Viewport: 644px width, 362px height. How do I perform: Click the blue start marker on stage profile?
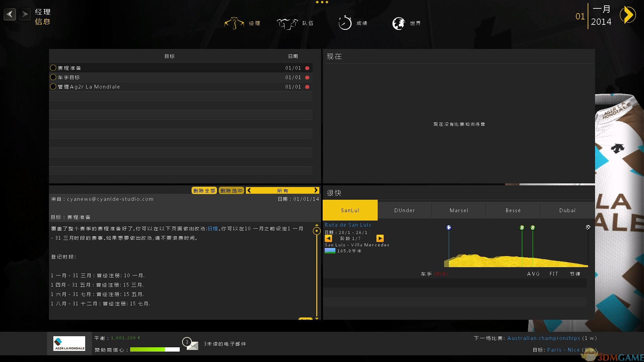pyautogui.click(x=449, y=228)
